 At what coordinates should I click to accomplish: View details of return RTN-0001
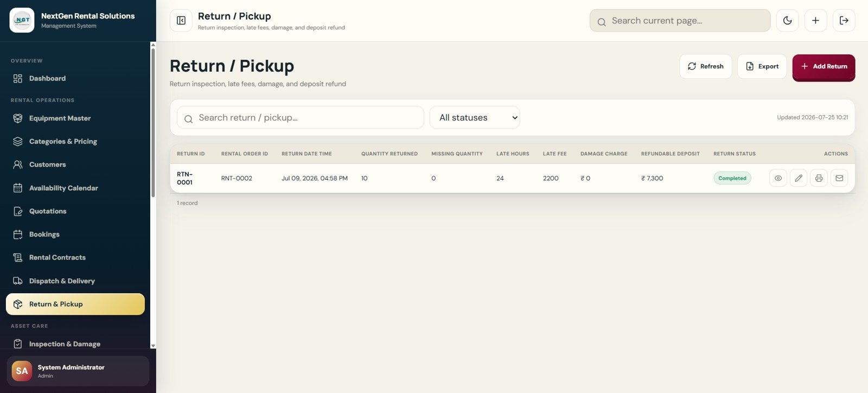(x=778, y=178)
